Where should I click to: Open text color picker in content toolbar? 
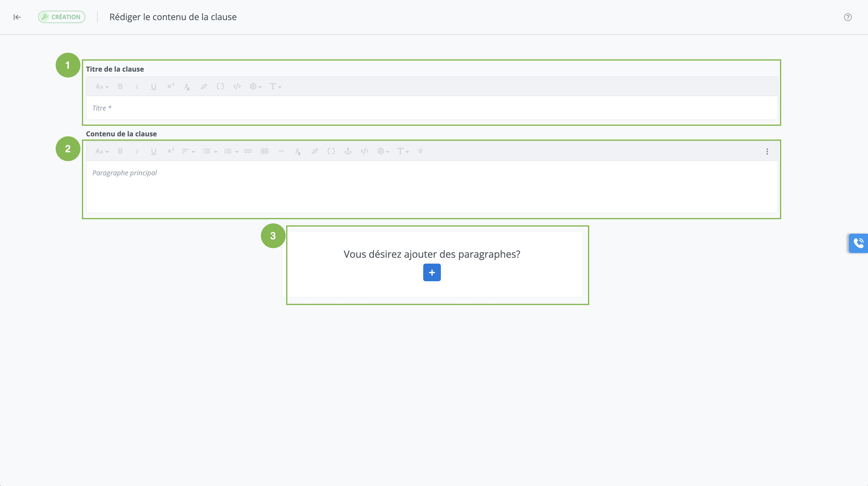click(297, 151)
